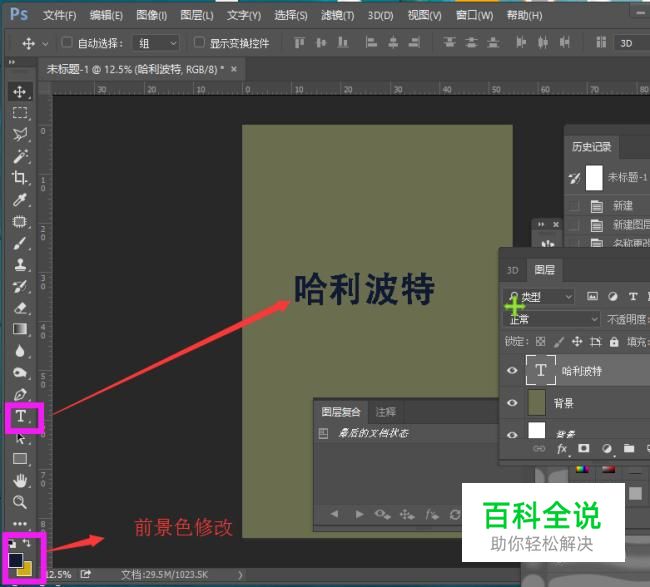Screen dimensions: 650x587
Task: Align top edges in options bar
Action: 299,42
